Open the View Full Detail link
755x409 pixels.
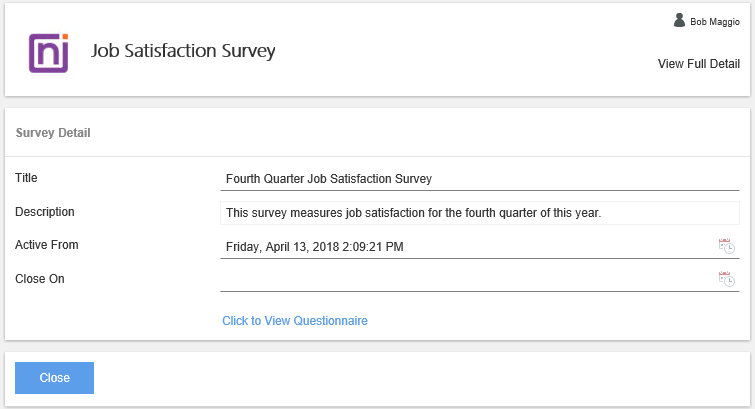tap(698, 64)
